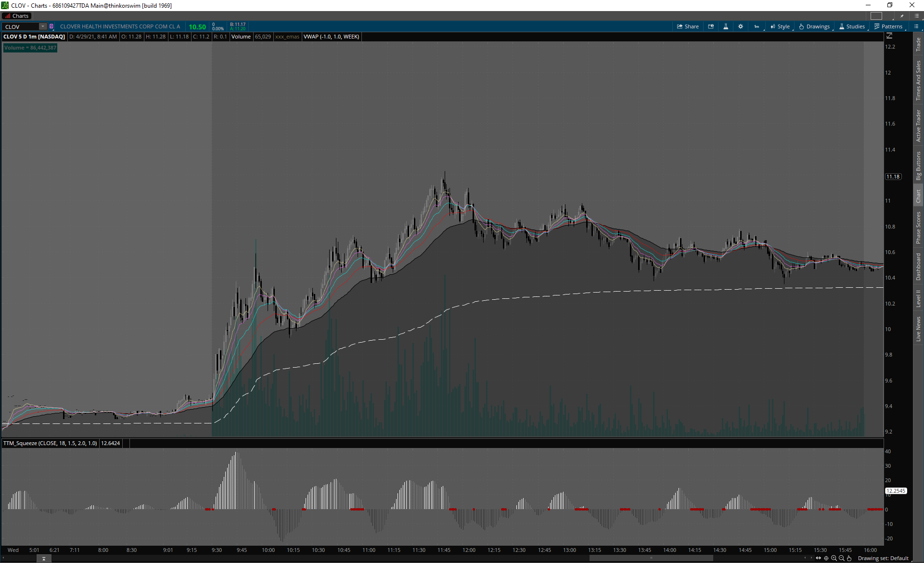
Task: Click the Drawing set: Default selector
Action: [883, 558]
